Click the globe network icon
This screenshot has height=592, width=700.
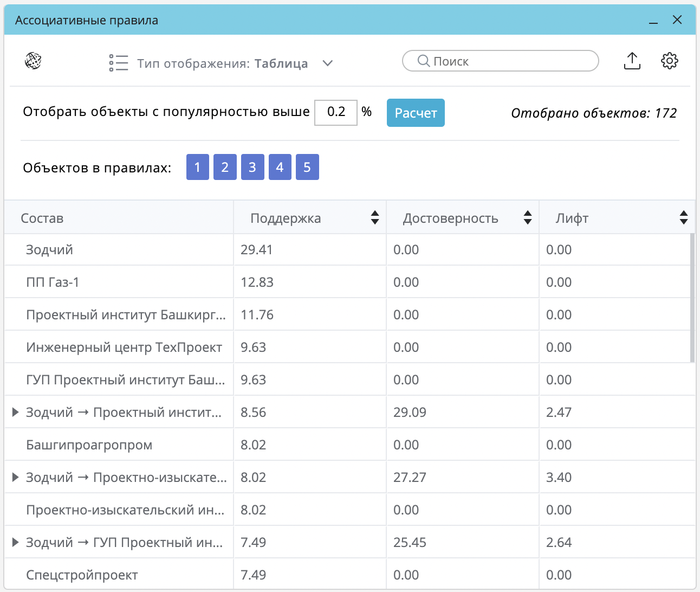click(33, 61)
